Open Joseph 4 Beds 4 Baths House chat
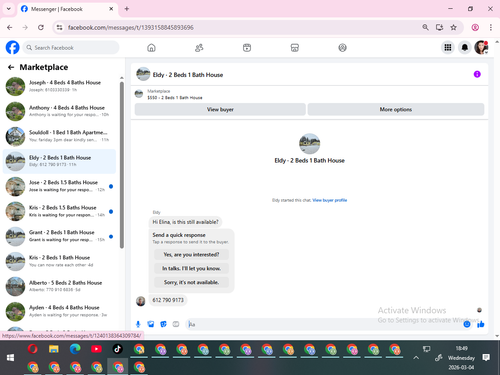This screenshot has height=375, width=500. click(59, 86)
